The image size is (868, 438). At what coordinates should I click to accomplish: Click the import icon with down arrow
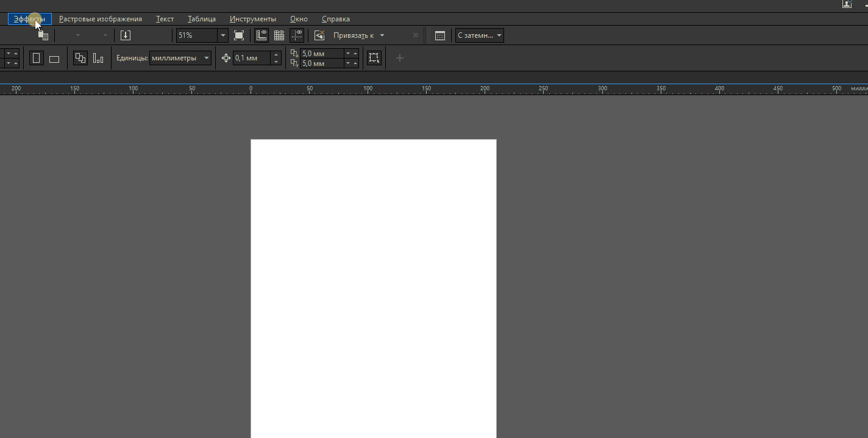126,35
